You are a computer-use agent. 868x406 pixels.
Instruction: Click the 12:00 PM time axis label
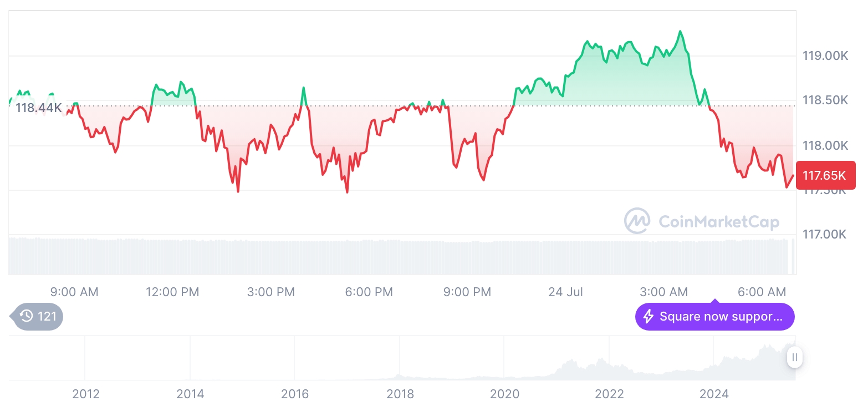coord(172,292)
